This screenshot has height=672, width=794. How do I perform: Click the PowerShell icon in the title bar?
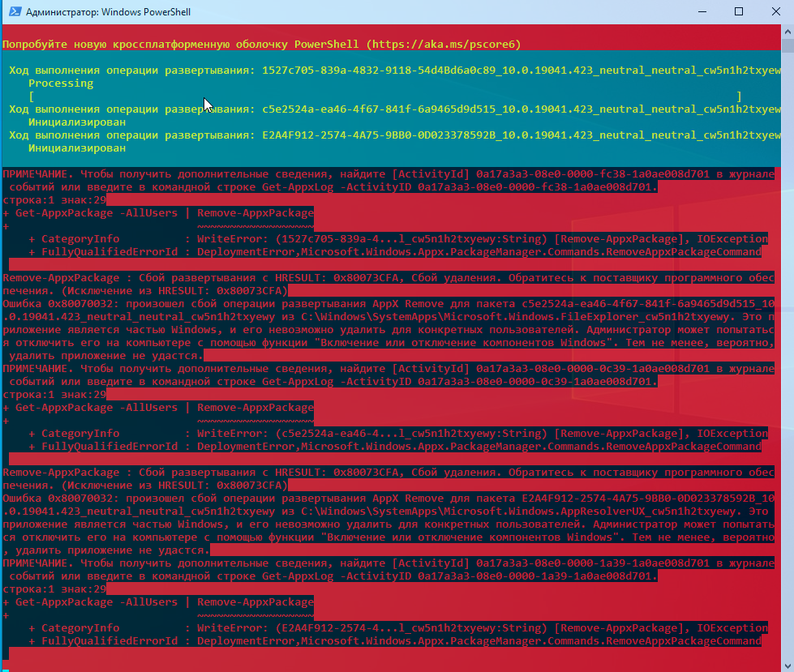[15, 11]
